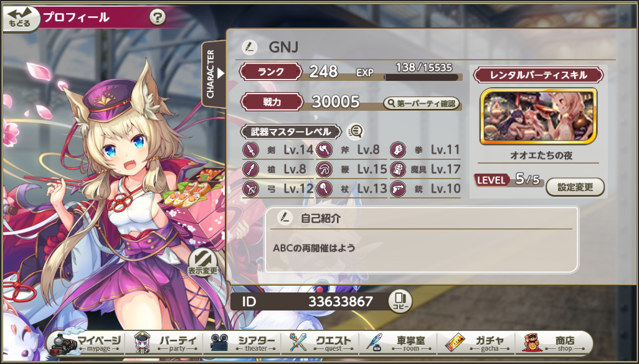Viewport: 639px width, 364px height.
Task: Edit self-introduction pencil icon
Action: [285, 217]
